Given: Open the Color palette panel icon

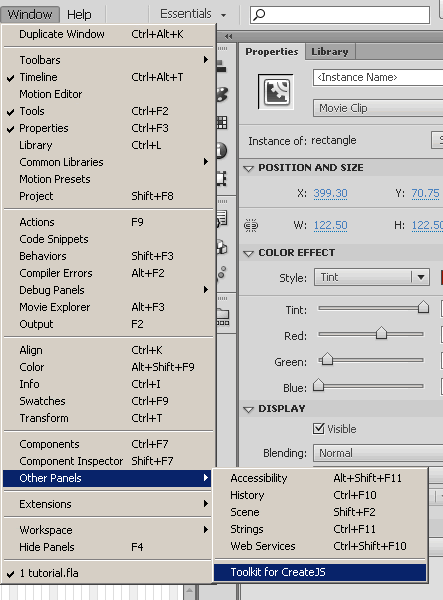Looking at the screenshot, I should click(222, 94).
